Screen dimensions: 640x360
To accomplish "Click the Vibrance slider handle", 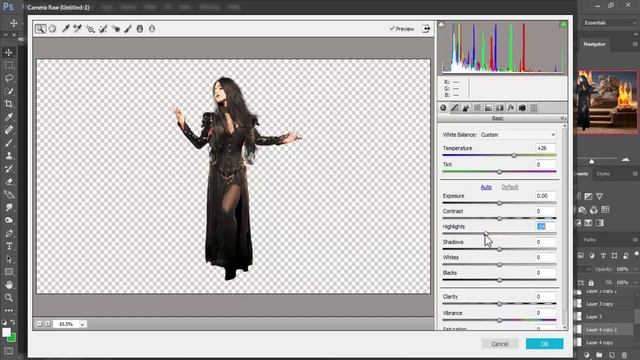I will point(499,320).
